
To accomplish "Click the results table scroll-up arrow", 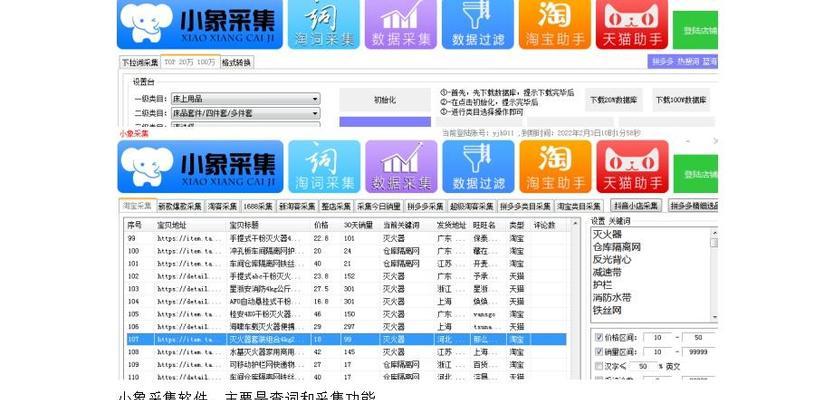I will click(x=575, y=224).
